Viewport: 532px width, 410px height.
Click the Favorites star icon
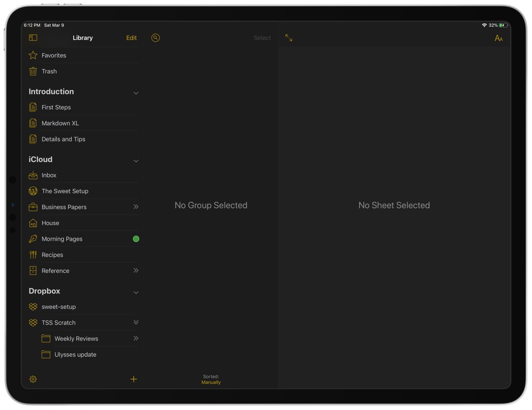33,55
